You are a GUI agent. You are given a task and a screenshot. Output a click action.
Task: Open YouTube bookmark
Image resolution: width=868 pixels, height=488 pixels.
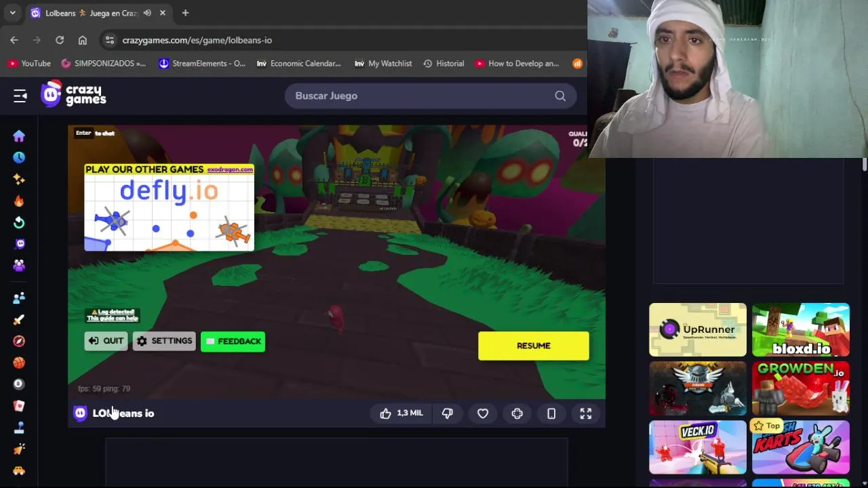[29, 64]
